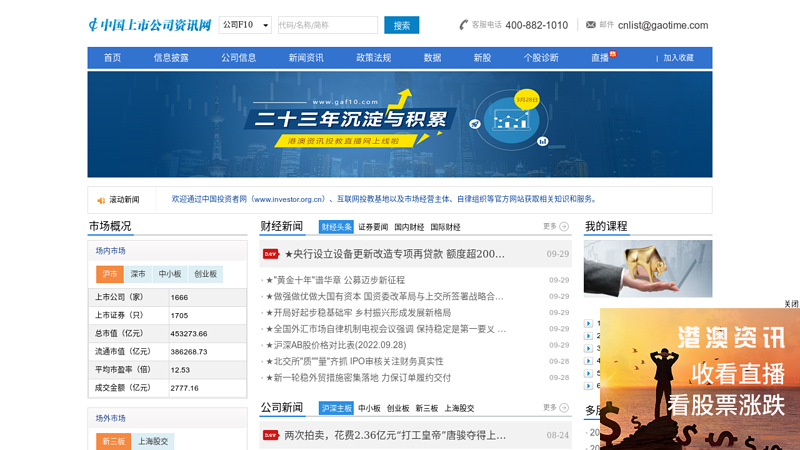Click the third course play icon

[x=588, y=348]
